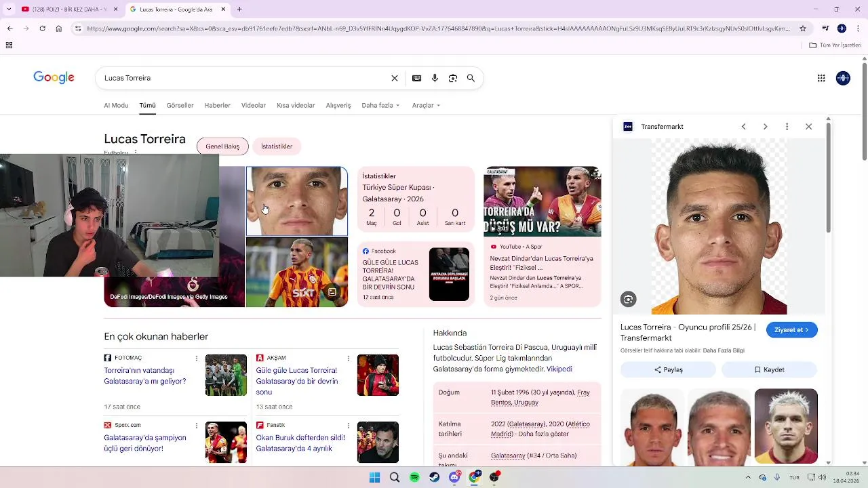The height and width of the screenshot is (488, 868).
Task: Open Windows Start menu
Action: (374, 477)
